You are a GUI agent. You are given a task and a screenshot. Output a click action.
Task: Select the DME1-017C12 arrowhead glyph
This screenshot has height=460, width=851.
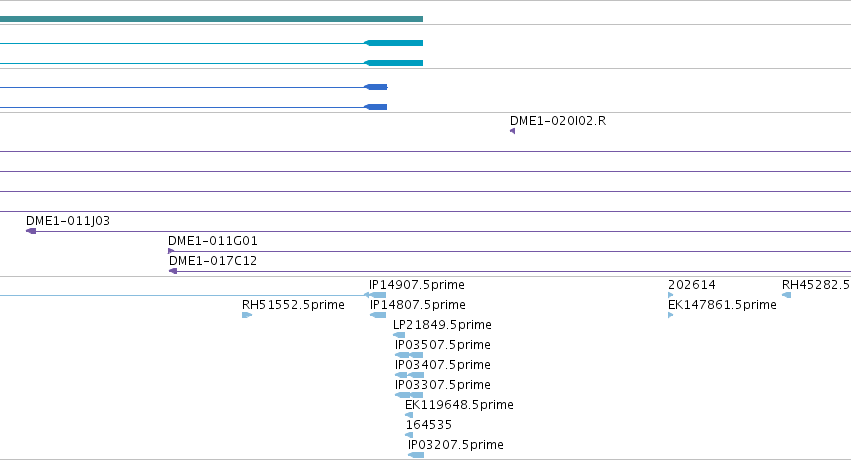(x=173, y=271)
